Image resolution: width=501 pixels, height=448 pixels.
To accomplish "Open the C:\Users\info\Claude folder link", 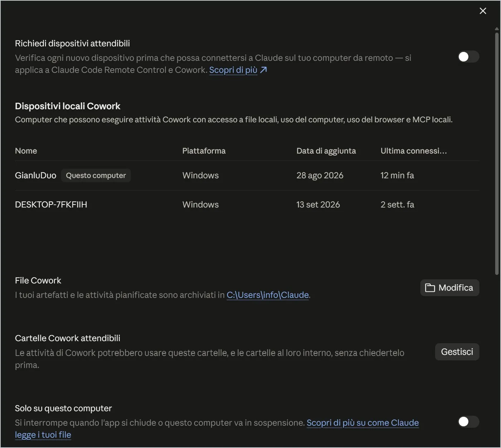I will pos(268,295).
